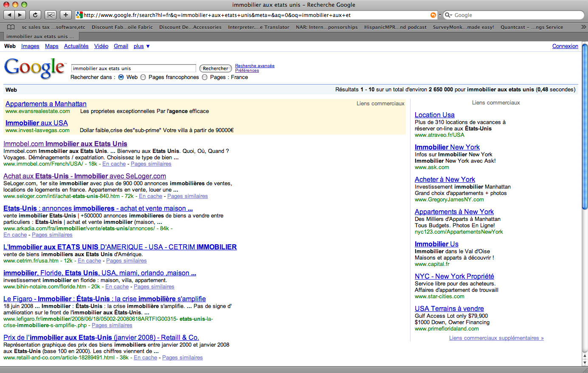
Task: Open the Discount De...Accessories bookmark
Action: click(x=190, y=27)
